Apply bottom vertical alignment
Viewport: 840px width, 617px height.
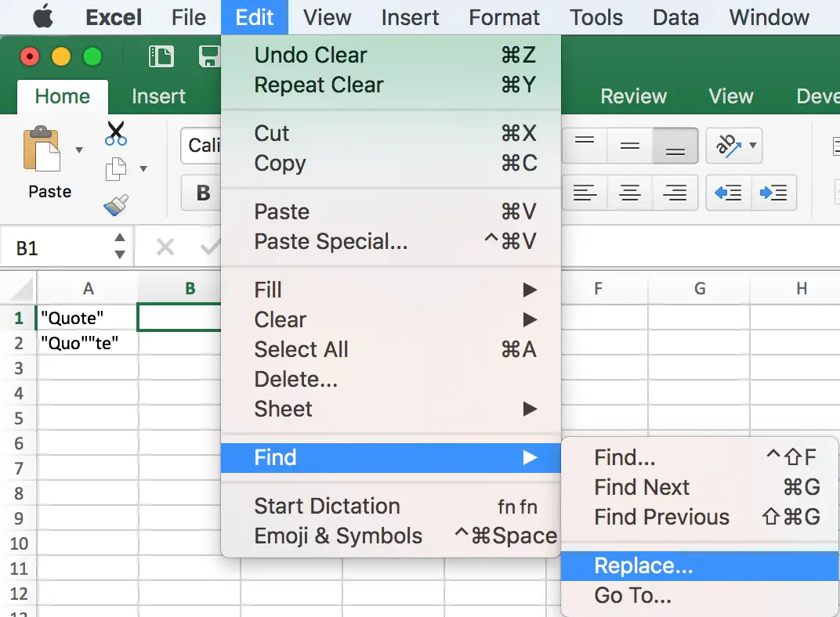675,145
